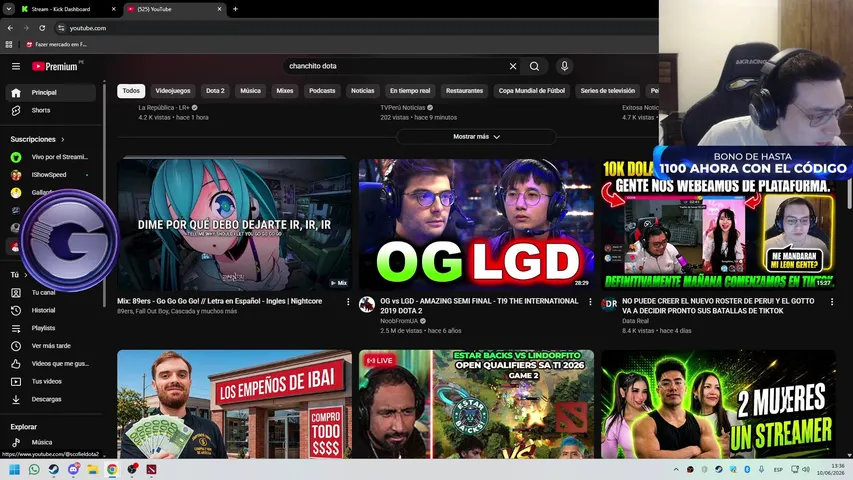This screenshot has height=480, width=853.
Task: Open options menu for 89ers mix video
Action: (x=348, y=301)
